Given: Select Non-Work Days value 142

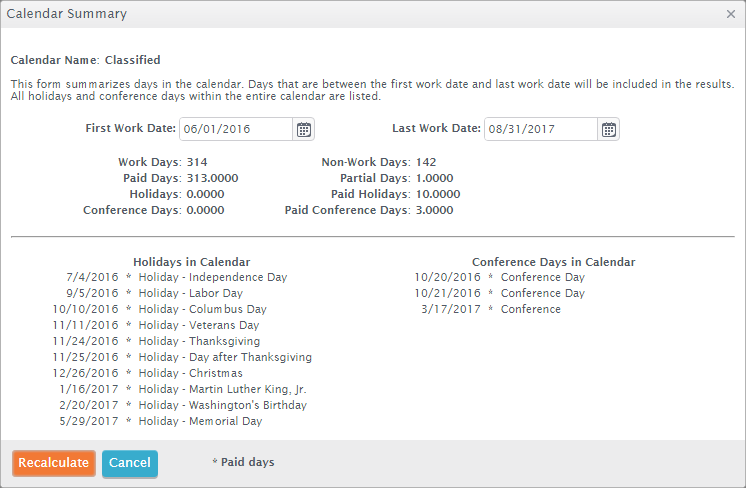Looking at the screenshot, I should [x=426, y=162].
